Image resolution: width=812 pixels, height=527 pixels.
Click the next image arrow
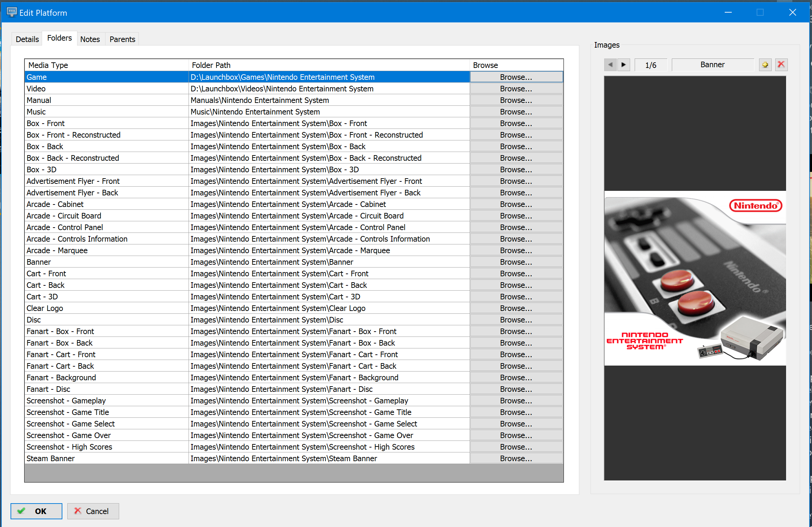tap(623, 65)
